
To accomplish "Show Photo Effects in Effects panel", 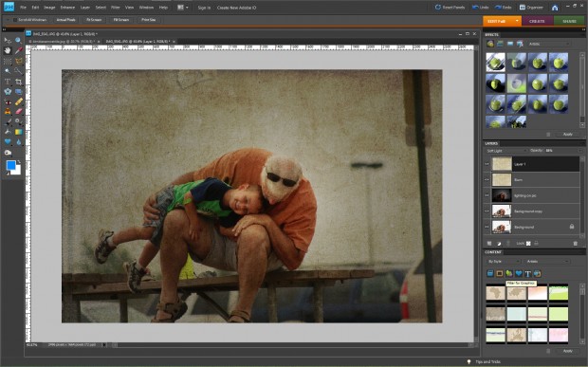I will tap(509, 44).
